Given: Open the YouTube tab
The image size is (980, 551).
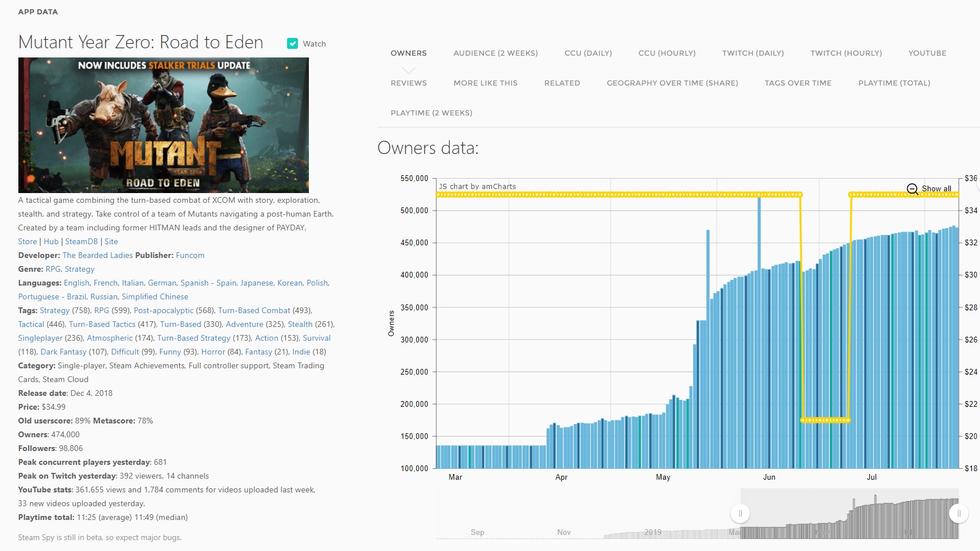Looking at the screenshot, I should 927,53.
